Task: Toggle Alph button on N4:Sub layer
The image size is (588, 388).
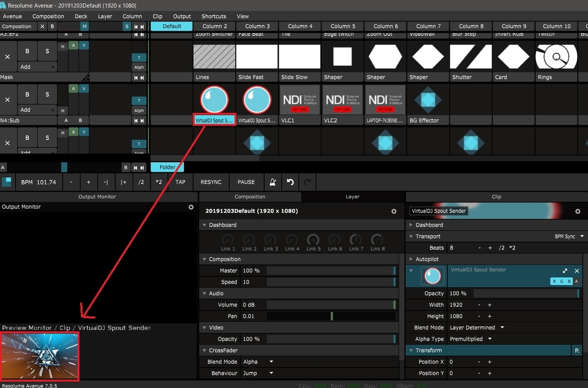Action: pyautogui.click(x=139, y=111)
